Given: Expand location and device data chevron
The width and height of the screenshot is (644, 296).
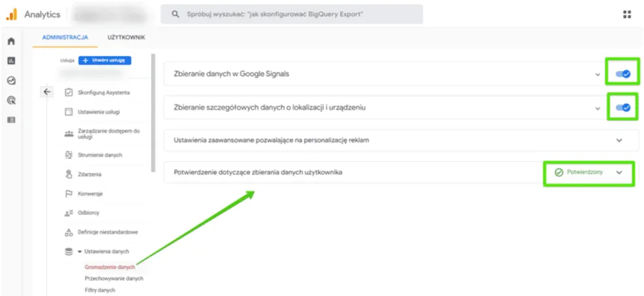Looking at the screenshot, I should click(597, 108).
